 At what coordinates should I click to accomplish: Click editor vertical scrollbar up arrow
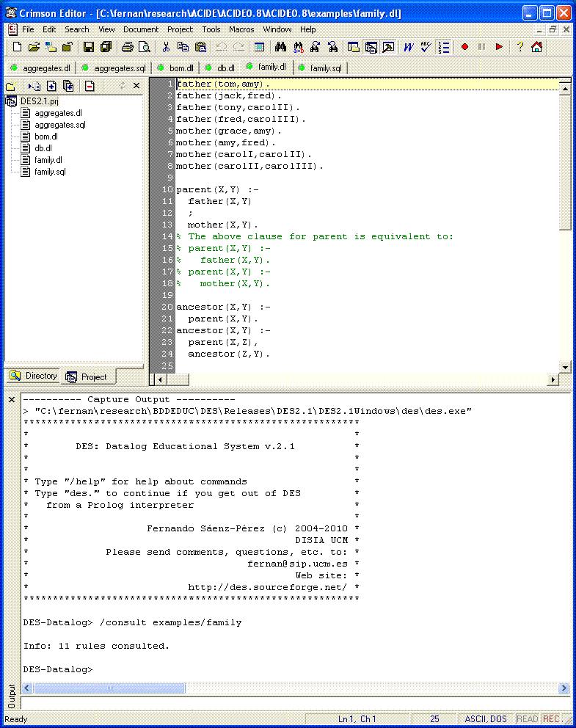click(565, 88)
